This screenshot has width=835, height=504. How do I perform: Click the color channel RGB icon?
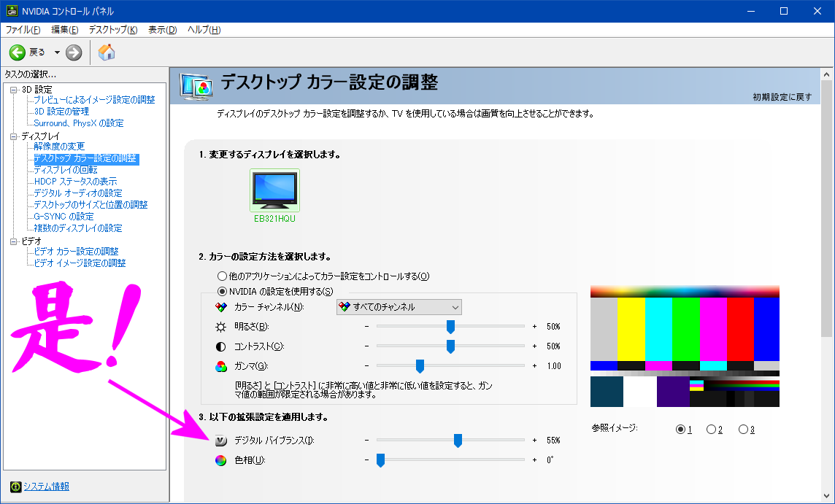click(x=220, y=307)
